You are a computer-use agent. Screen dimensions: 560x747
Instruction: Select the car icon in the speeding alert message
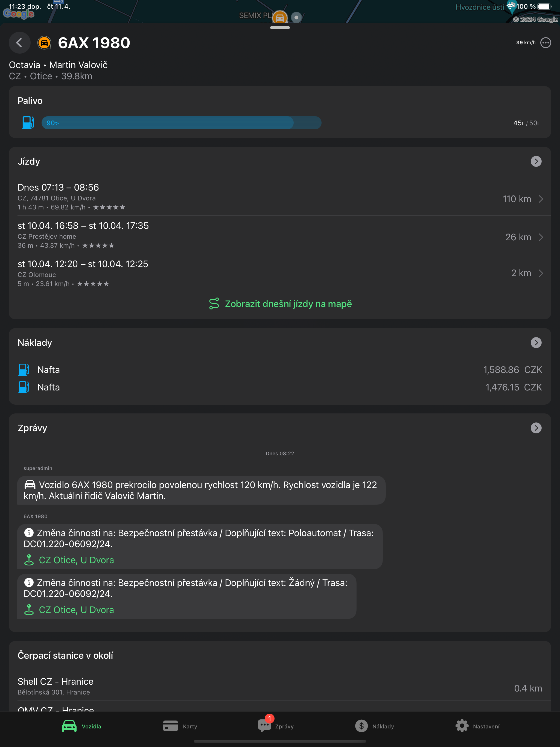(30, 484)
